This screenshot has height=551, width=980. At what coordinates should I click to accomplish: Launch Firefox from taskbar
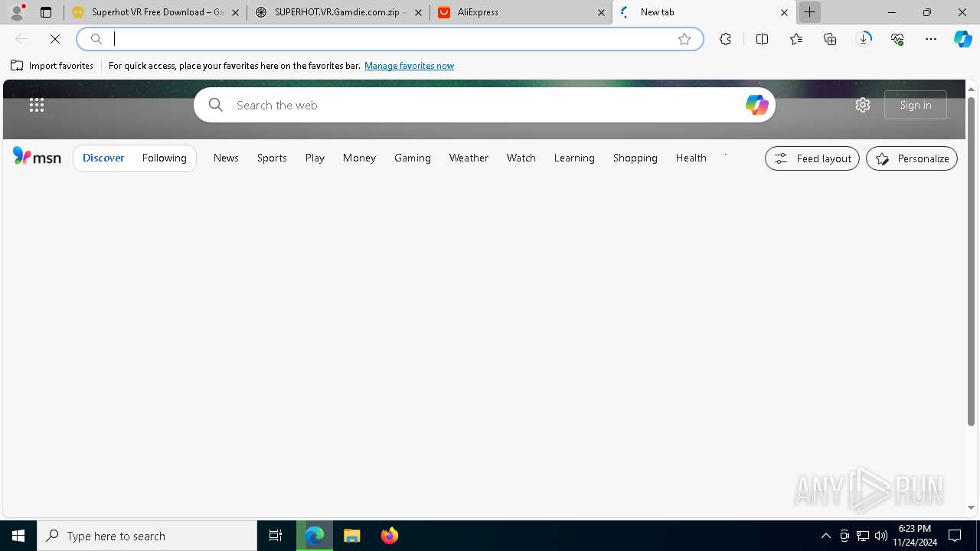click(x=390, y=536)
